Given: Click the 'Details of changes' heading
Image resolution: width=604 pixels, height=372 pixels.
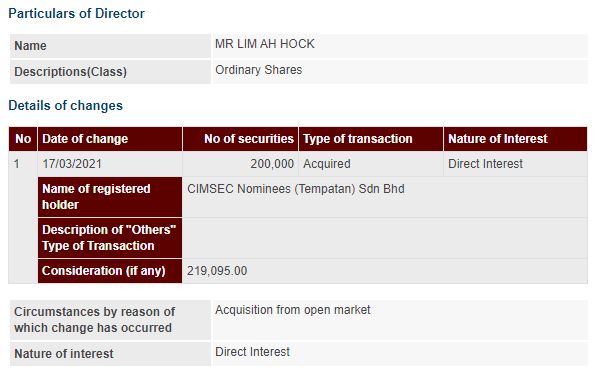Looking at the screenshot, I should coord(65,106).
